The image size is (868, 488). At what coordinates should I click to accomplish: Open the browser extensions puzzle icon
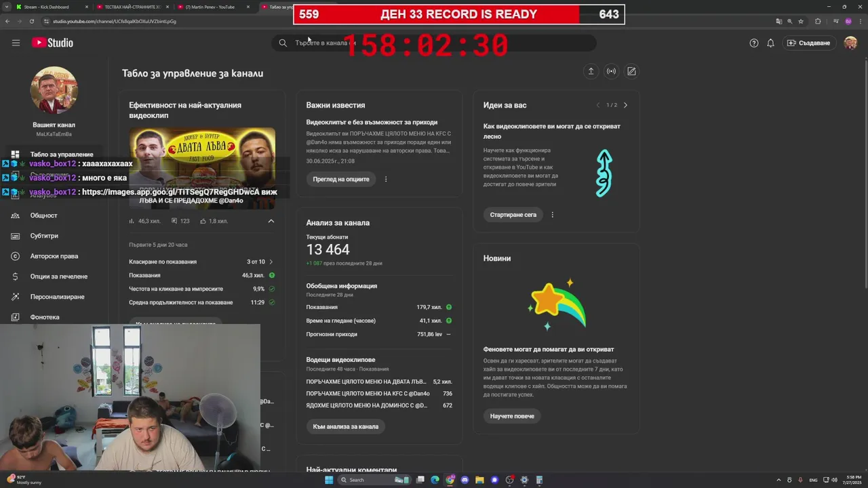click(x=818, y=21)
